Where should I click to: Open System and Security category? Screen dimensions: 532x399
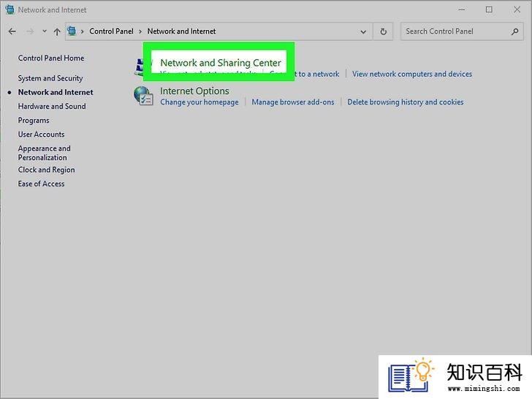click(x=50, y=78)
